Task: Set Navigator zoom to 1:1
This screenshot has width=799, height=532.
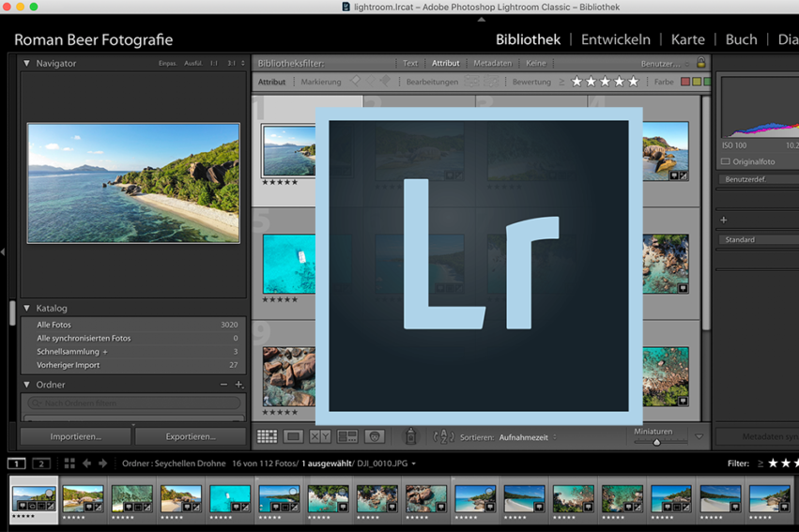Action: (214, 63)
